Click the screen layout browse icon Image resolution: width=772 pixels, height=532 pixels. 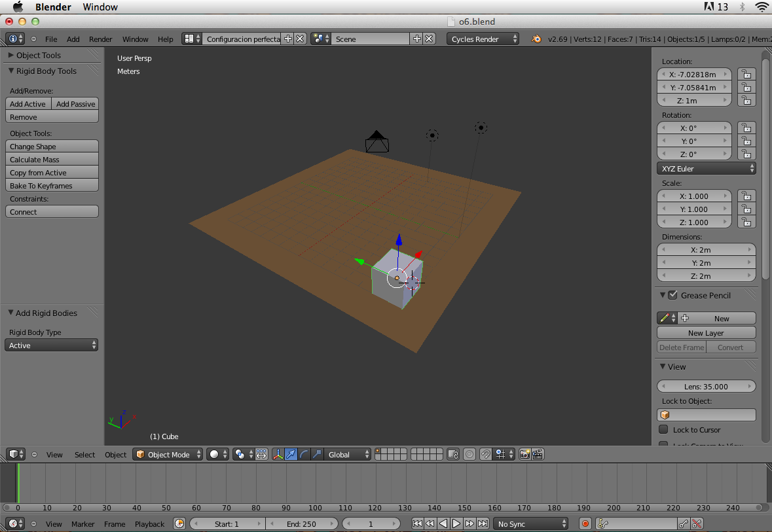(x=191, y=39)
